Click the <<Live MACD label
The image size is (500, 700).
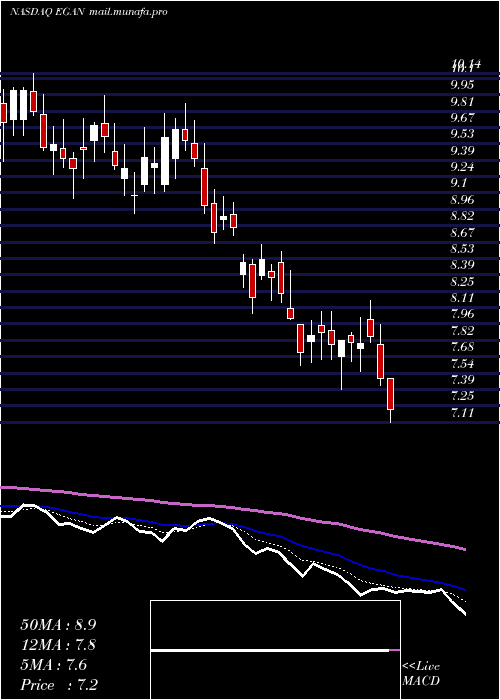click(421, 674)
